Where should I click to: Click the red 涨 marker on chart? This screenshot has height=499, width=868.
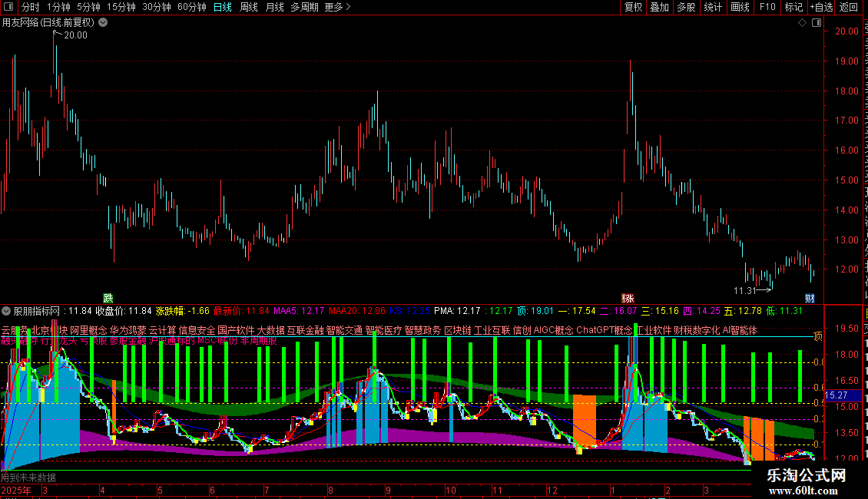click(x=628, y=299)
